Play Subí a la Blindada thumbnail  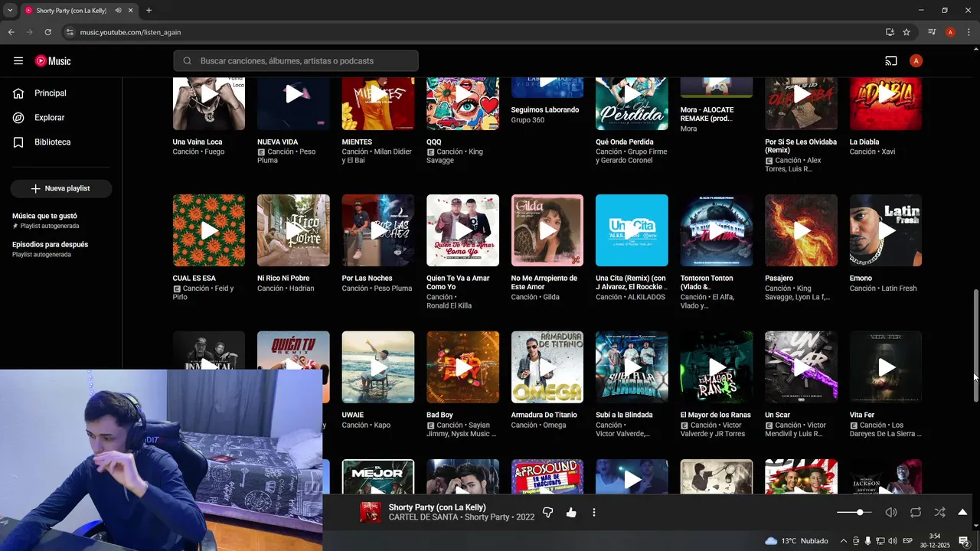632,367
